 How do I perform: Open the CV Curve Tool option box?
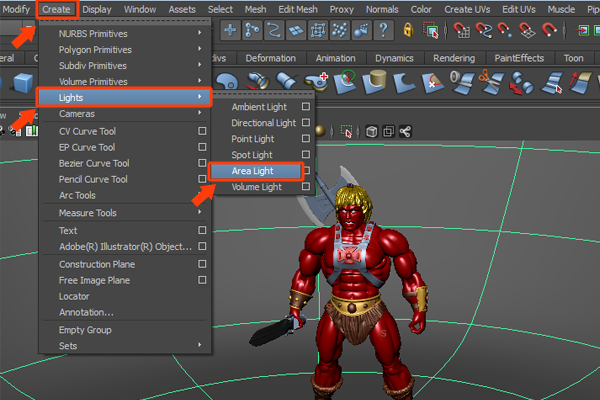[202, 131]
